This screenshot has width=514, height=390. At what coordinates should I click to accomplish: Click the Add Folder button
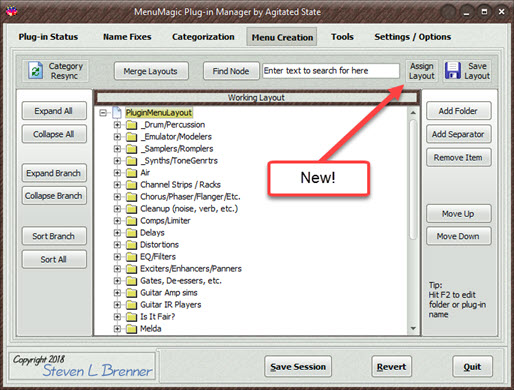[x=458, y=111]
